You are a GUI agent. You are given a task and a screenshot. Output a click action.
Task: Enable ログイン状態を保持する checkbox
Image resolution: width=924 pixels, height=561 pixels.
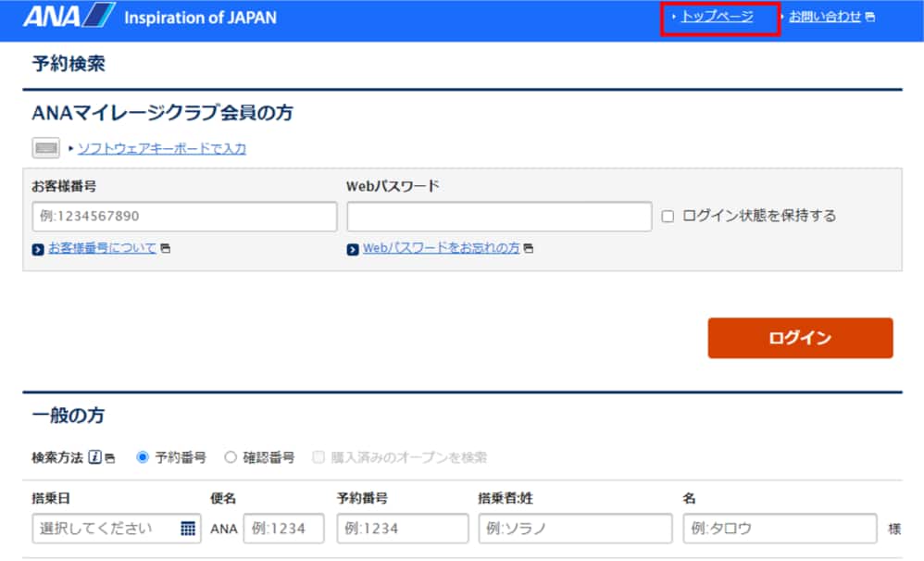coord(668,217)
